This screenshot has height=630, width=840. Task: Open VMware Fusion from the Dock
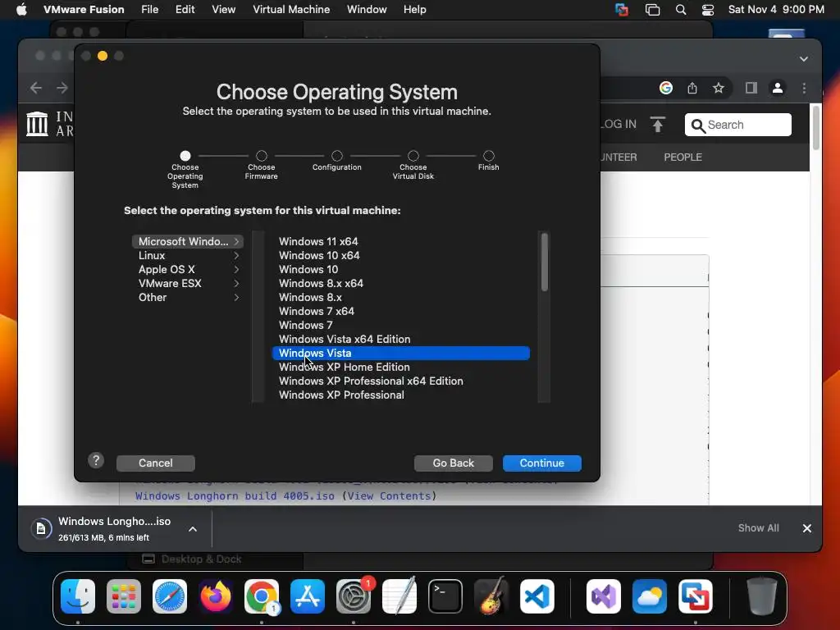(696, 597)
